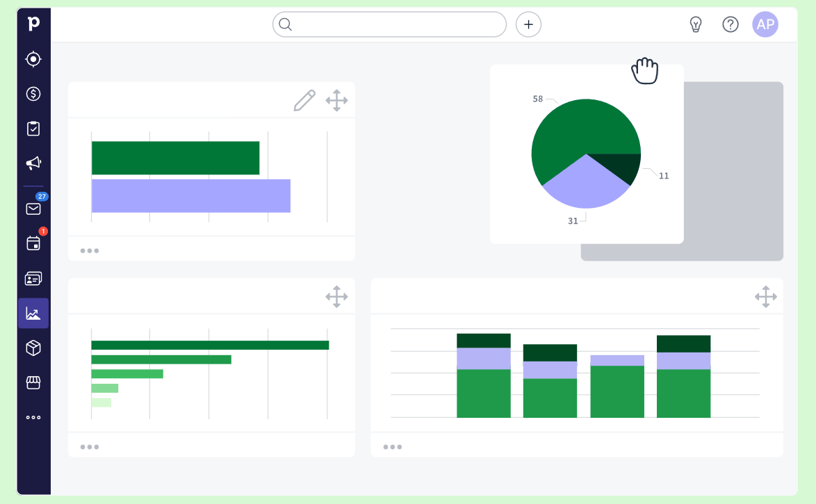The height and width of the screenshot is (504, 816).
Task: Click move handle on top-left bar chart
Action: click(x=336, y=101)
